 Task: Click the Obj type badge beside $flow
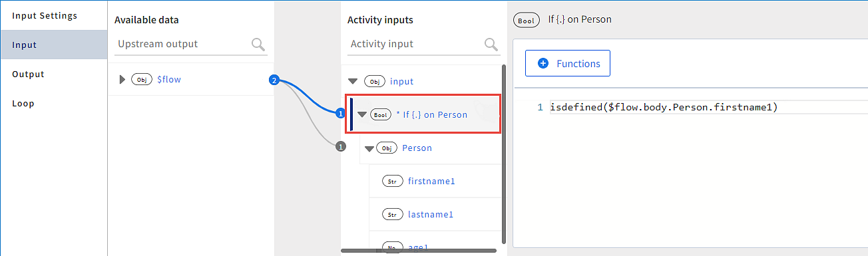point(142,80)
